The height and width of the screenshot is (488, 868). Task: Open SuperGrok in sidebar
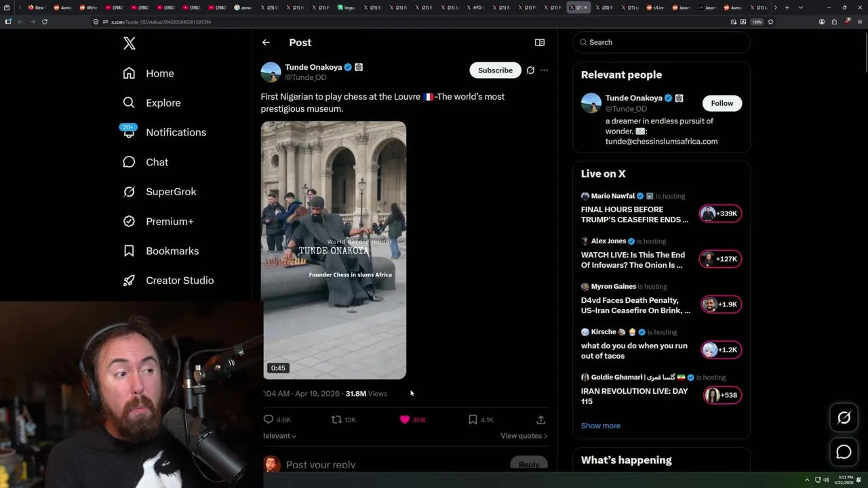tap(160, 192)
